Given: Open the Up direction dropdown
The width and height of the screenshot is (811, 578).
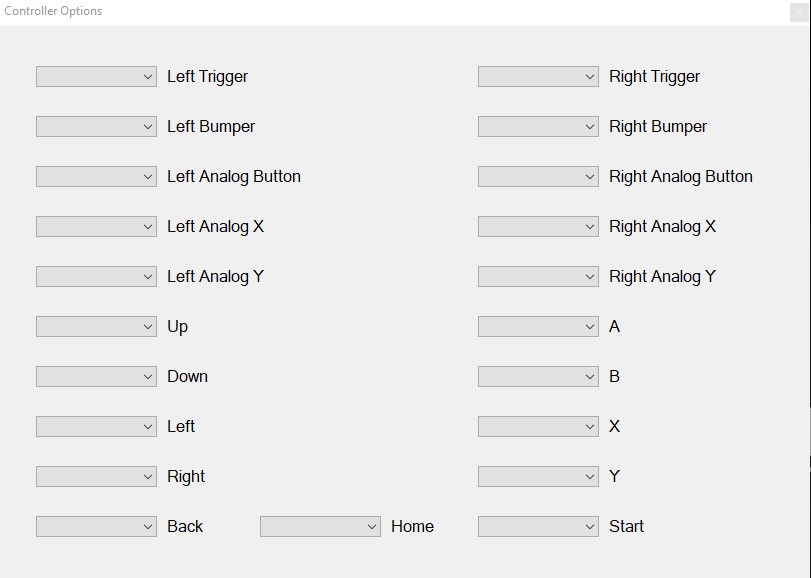Looking at the screenshot, I should 96,326.
